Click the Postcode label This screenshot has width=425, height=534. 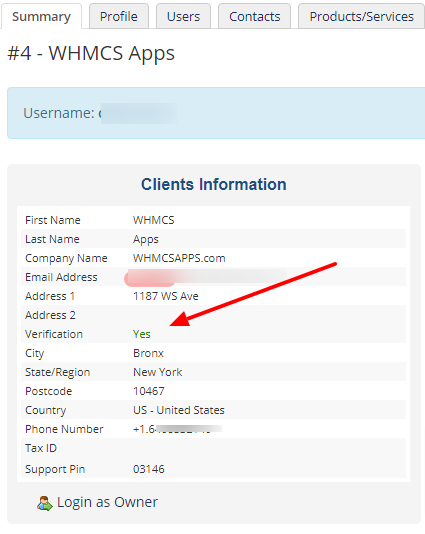coord(48,391)
